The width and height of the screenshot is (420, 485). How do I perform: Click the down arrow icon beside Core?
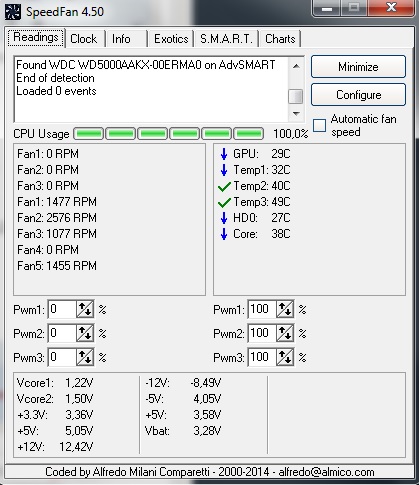[224, 234]
